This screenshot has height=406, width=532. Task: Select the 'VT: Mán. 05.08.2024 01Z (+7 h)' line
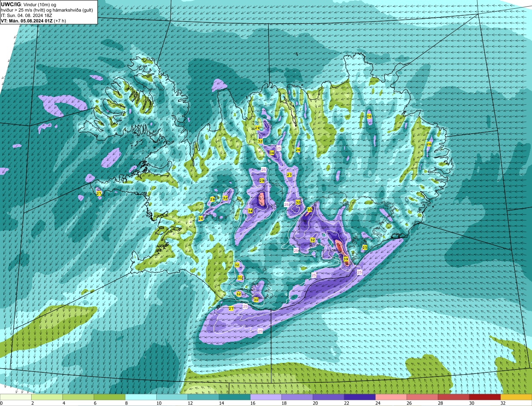[33, 21]
